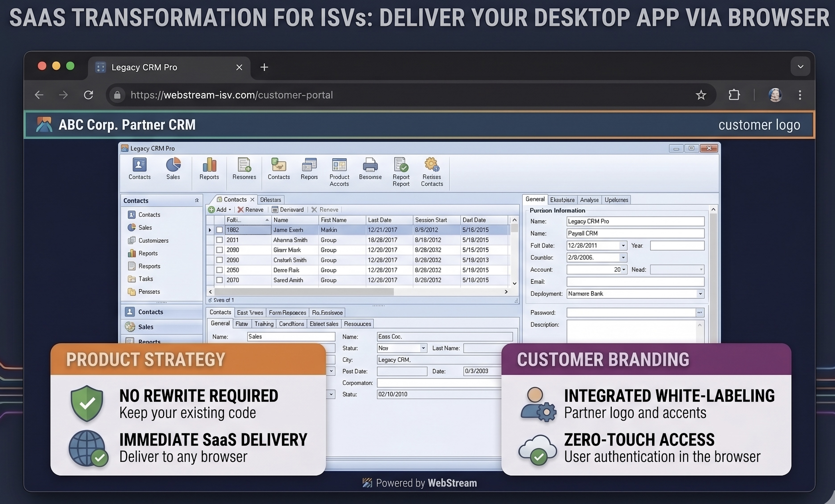The height and width of the screenshot is (504, 835).
Task: Open the Folt Date dropdown
Action: tap(623, 245)
